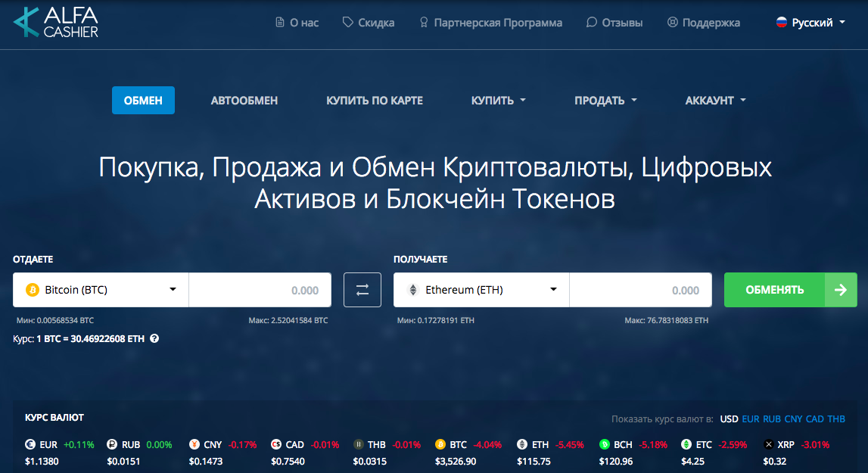Click the ETC green icon in rates bar
Screen dimensions: 868x473
click(x=686, y=444)
